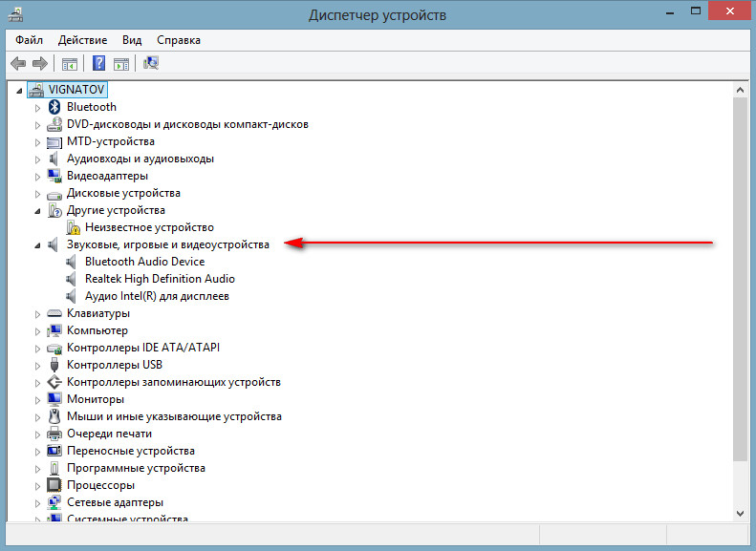The width and height of the screenshot is (756, 551).
Task: Click the scan for hardware changes icon
Action: (x=151, y=64)
